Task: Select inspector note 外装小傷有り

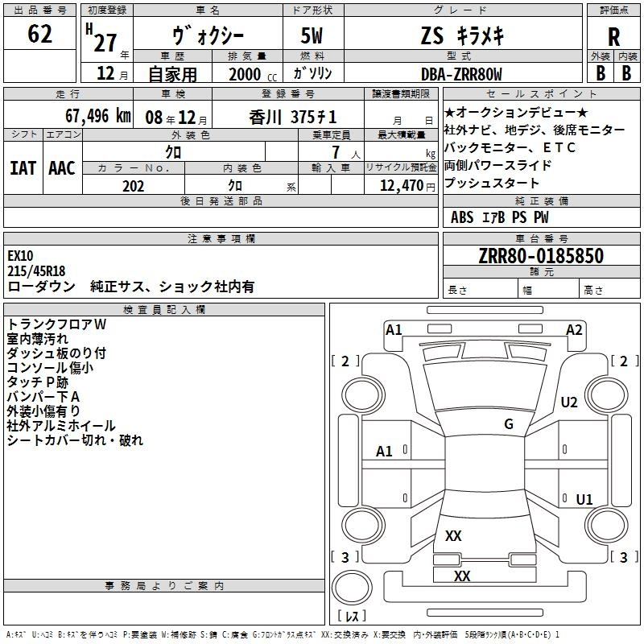Action: click(x=43, y=411)
